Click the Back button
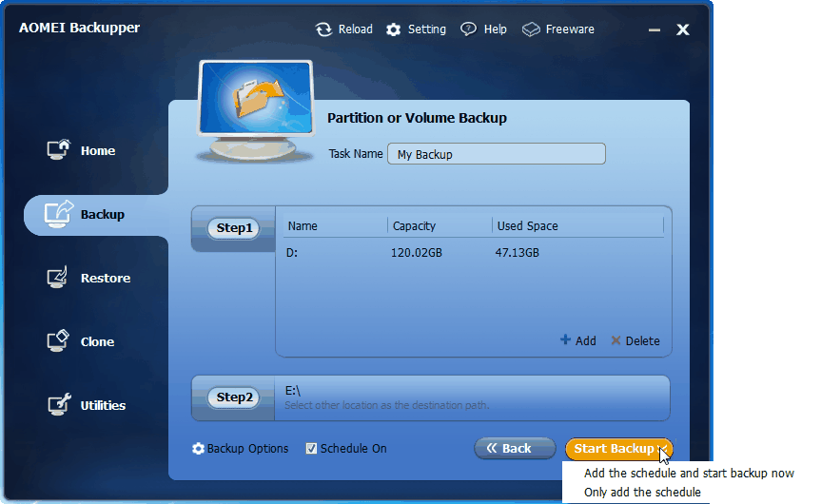821x504 pixels. pos(515,449)
